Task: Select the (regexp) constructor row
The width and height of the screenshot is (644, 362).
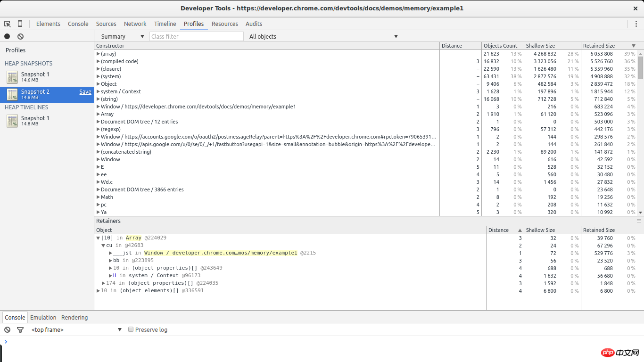Action: click(x=366, y=129)
